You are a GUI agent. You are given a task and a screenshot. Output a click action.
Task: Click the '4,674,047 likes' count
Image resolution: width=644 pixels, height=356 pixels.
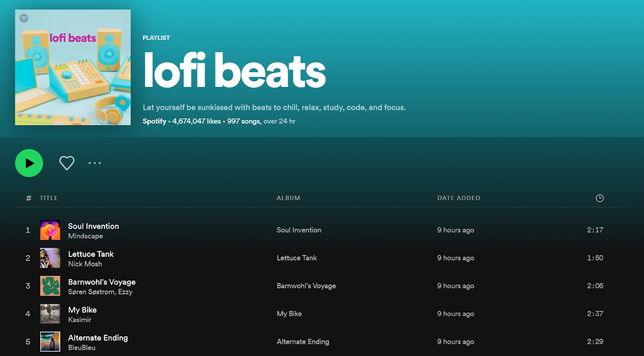click(196, 121)
